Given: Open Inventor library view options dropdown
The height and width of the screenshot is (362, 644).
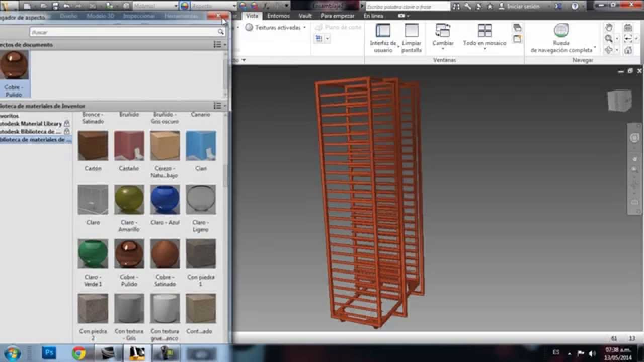Looking at the screenshot, I should point(220,106).
